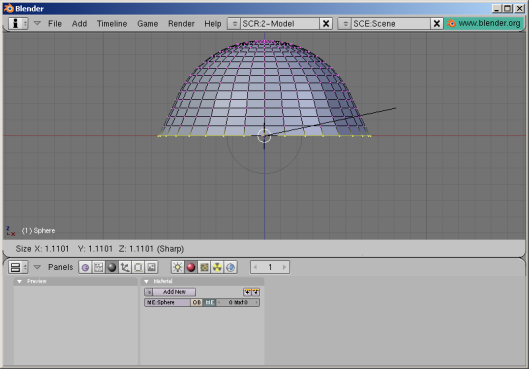Switch to Scene context buttons
The image size is (529, 369).
click(151, 267)
